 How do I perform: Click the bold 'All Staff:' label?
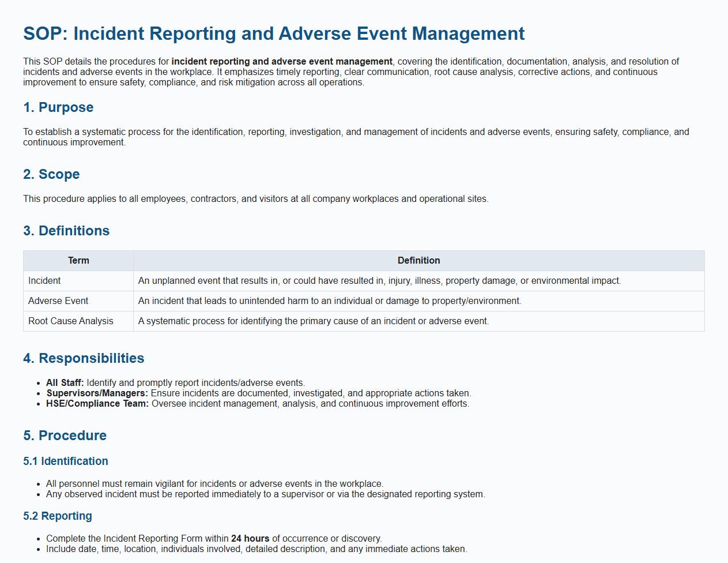pyautogui.click(x=65, y=383)
